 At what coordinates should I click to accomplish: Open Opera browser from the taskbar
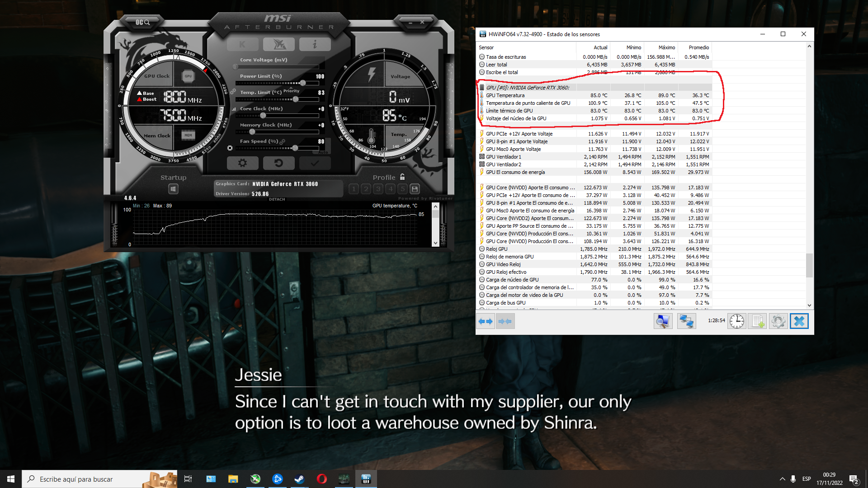click(x=322, y=479)
